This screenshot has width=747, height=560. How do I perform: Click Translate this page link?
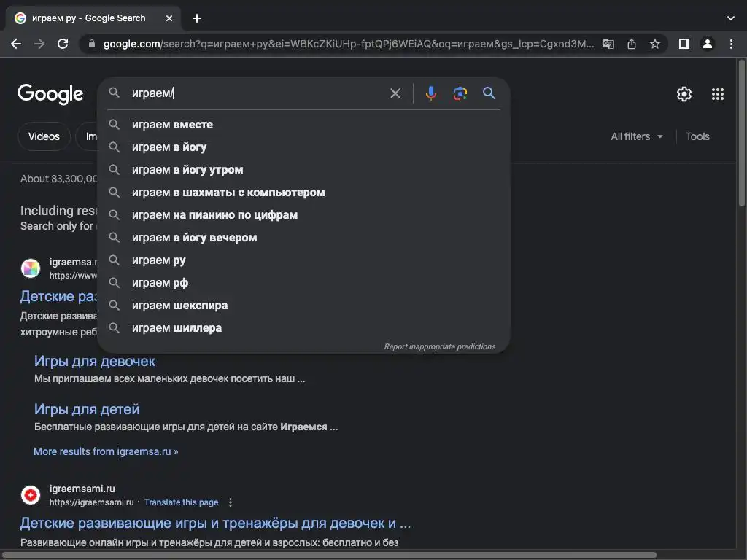181,502
